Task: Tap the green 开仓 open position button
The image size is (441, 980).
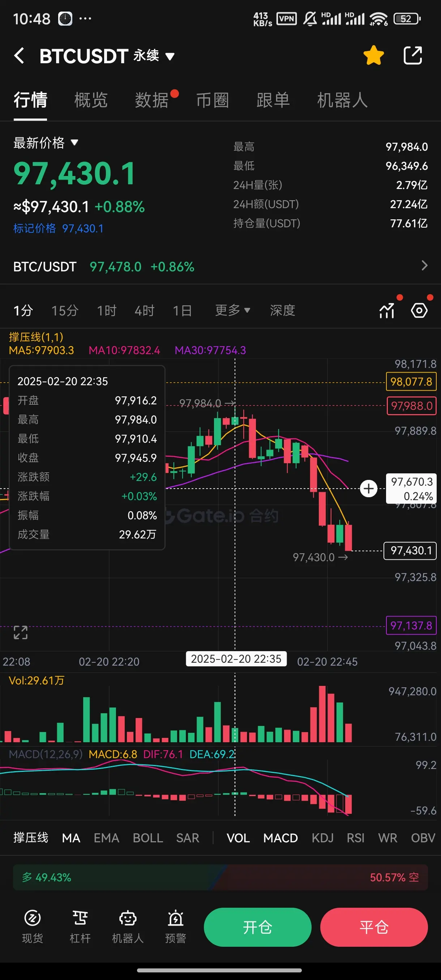Action: 258,927
